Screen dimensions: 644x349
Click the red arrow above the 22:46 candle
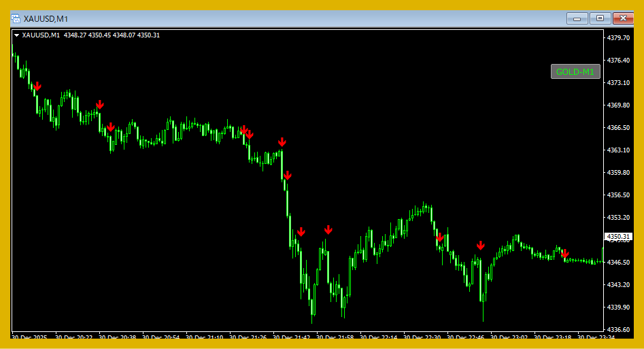[481, 246]
